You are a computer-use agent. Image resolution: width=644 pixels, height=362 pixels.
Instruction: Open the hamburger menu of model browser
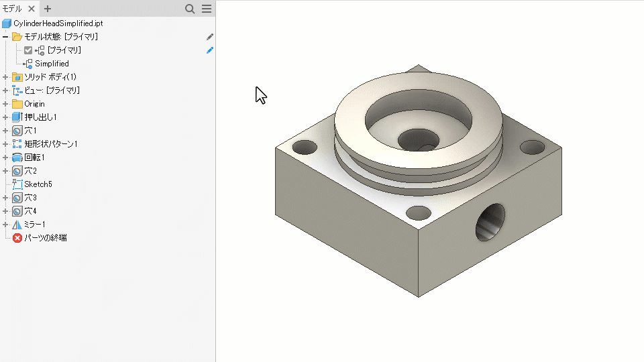point(207,9)
